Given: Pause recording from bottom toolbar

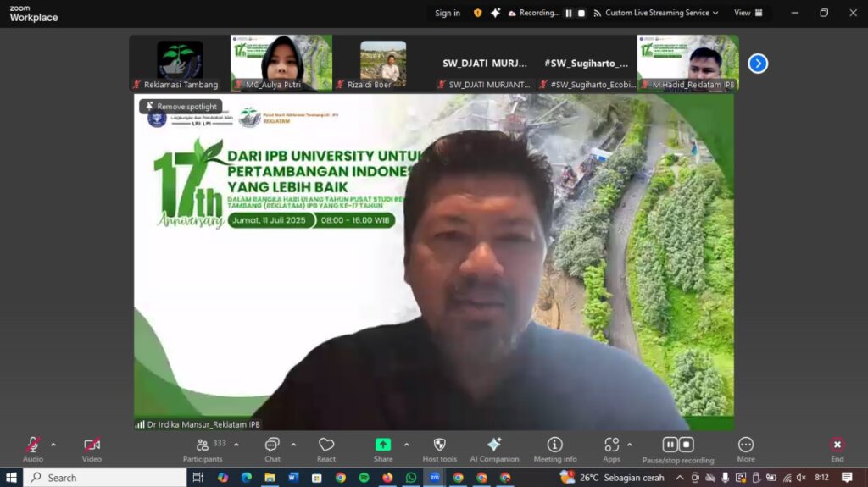Looking at the screenshot, I should (x=670, y=445).
